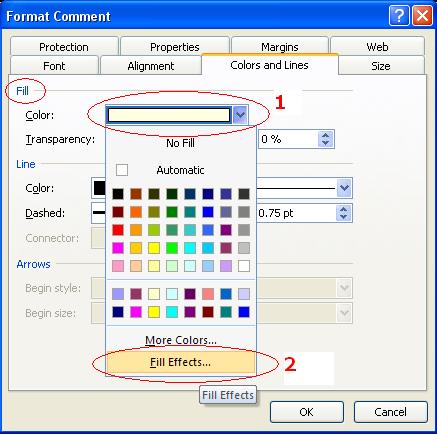Increase the Transparency percentage spinner
The image size is (437, 434).
point(326,135)
